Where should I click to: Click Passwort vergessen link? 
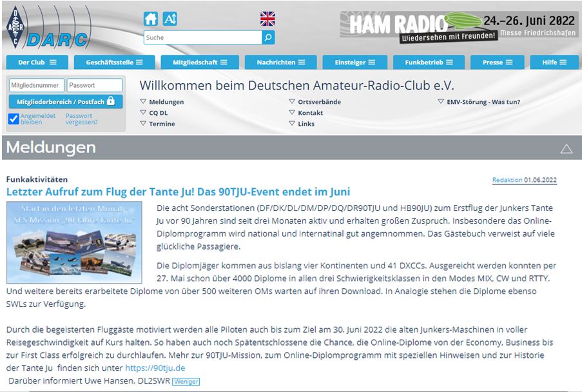[x=81, y=119]
